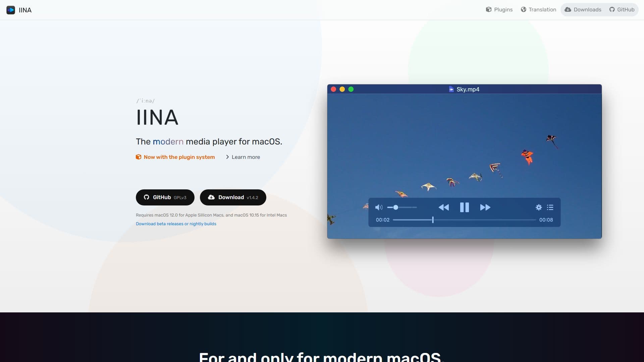
Task: Click the green zoom dot of player window
Action: tap(351, 89)
